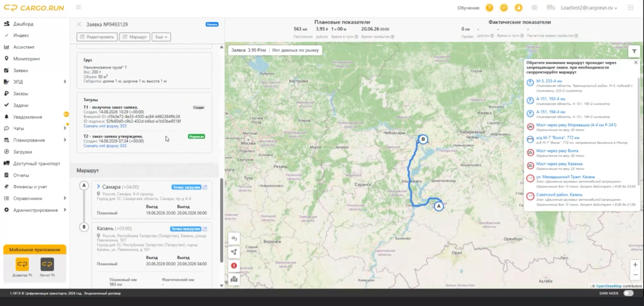Click route marker B in route list
644x306 pixels.
pos(84,227)
